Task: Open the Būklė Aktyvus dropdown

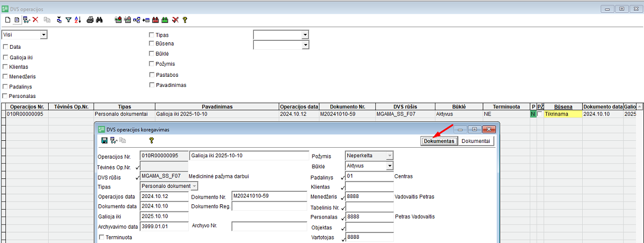Action: coord(390,166)
